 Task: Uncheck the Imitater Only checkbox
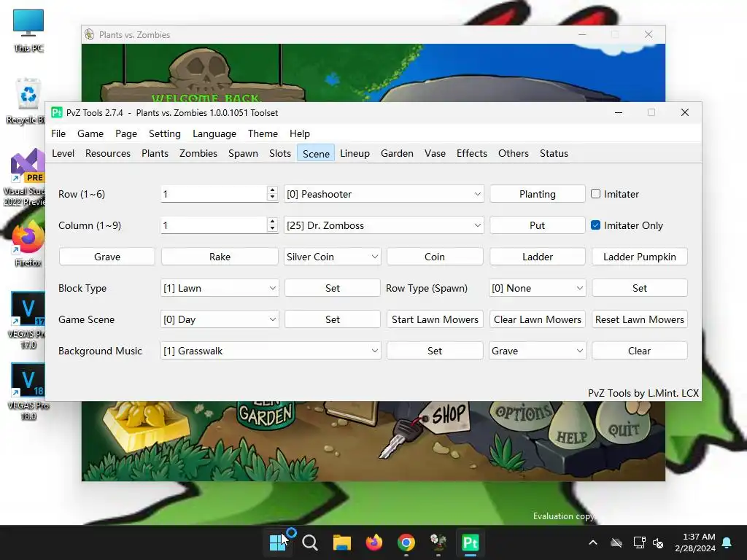595,225
